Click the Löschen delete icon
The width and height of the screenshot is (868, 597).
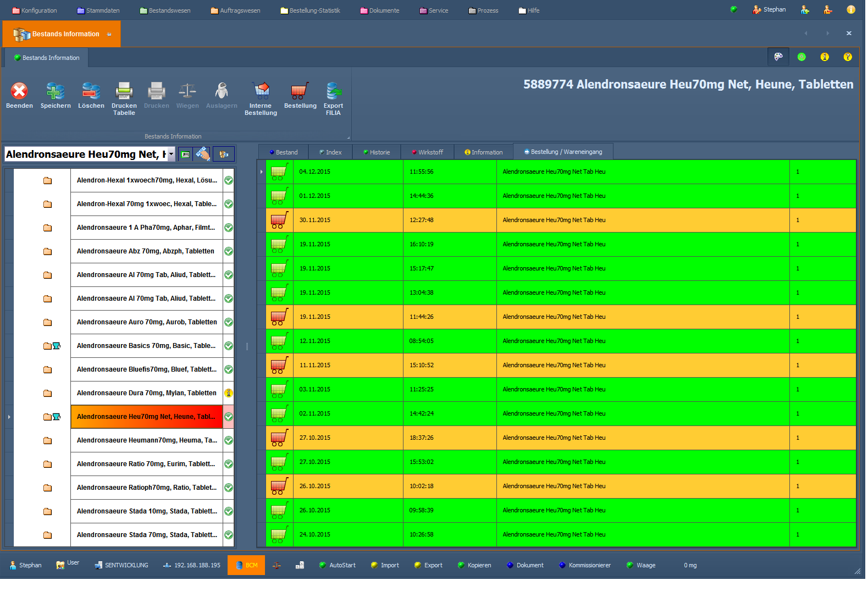coord(91,91)
